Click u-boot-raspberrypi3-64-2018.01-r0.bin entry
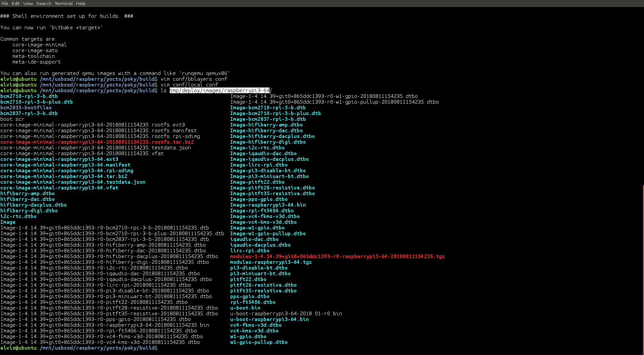 point(286,314)
